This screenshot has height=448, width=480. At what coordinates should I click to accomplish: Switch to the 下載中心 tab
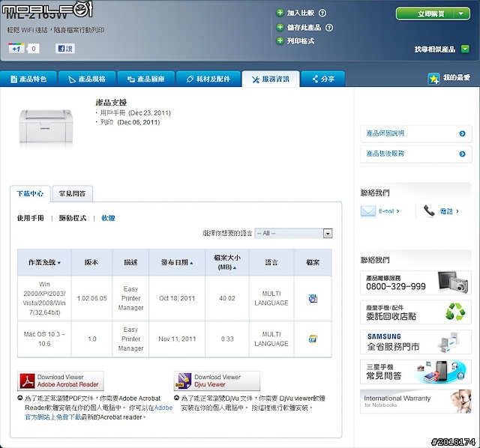point(30,193)
